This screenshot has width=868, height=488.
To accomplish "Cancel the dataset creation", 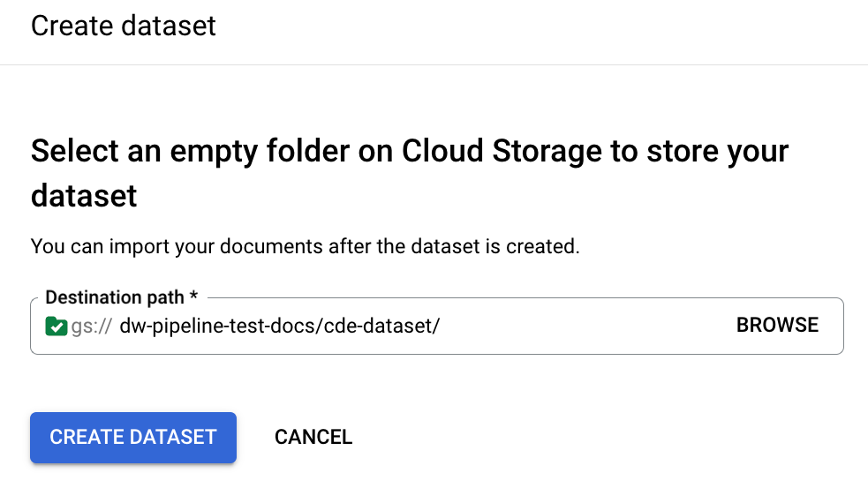I will 313,437.
